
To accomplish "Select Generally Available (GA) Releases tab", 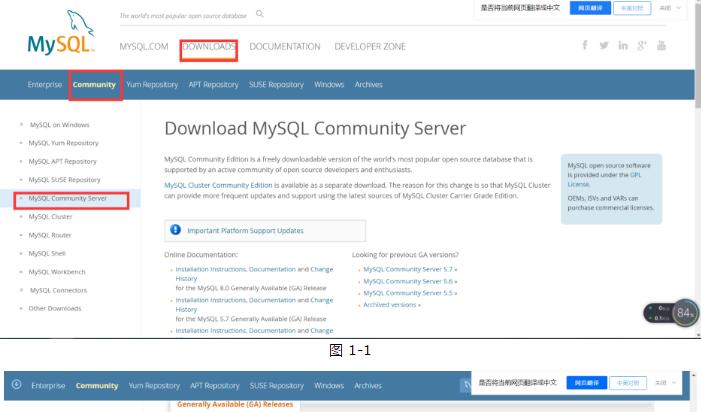I will [x=235, y=404].
